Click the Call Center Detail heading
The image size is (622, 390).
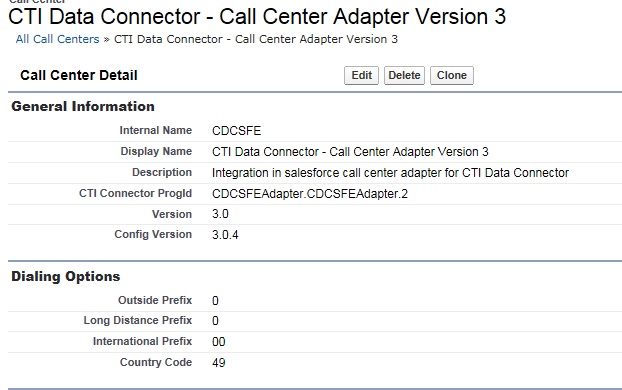[x=79, y=75]
